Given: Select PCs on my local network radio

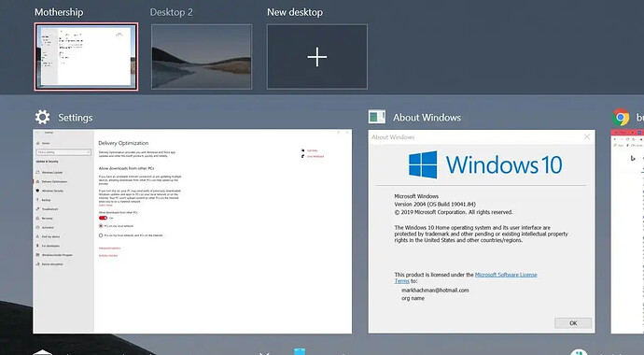Looking at the screenshot, I should point(101,226).
